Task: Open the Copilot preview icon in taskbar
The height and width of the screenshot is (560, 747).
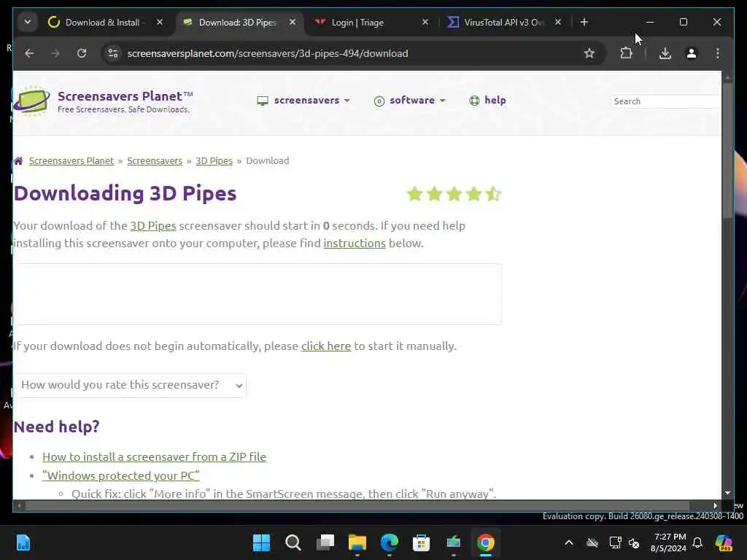Action: tap(724, 542)
